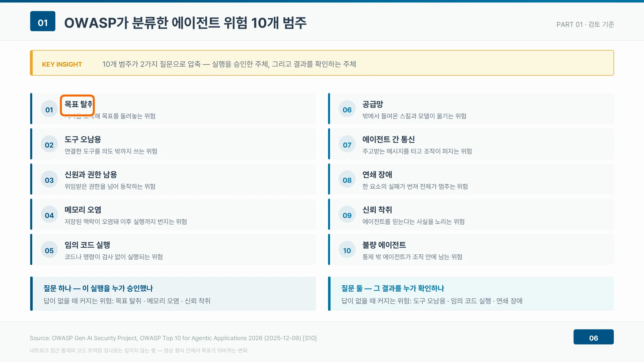Click the heading '질문 하나 — 이 실행을 누가 승인했나'
Screen dimensions: 644x362
(x=98, y=288)
